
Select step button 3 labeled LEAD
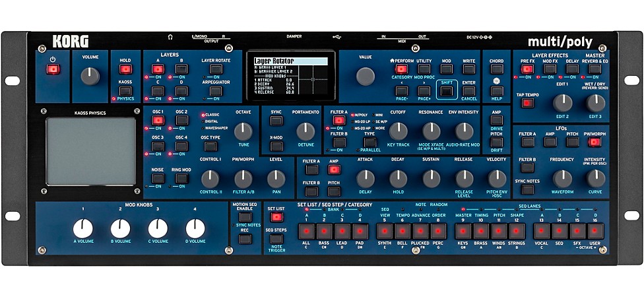tap(342, 231)
